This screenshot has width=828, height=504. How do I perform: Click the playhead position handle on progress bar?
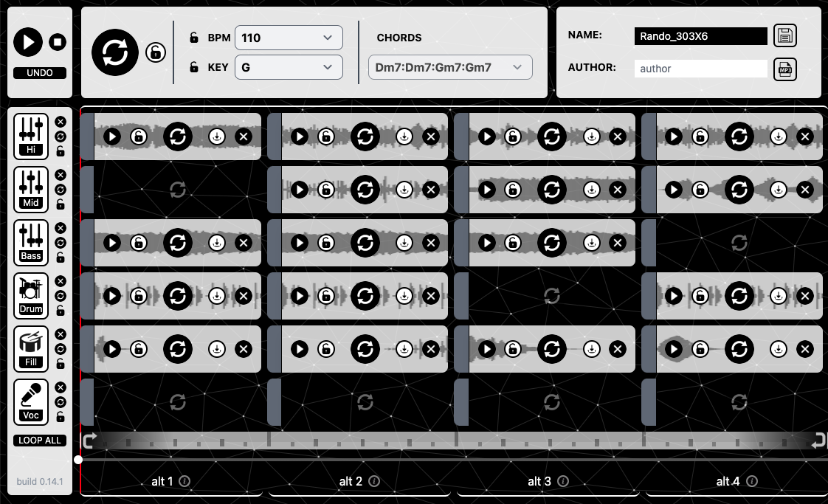(78, 460)
